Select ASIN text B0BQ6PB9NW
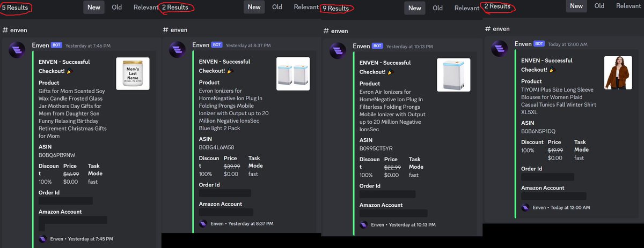Image resolution: width=644 pixels, height=248 pixels. tap(57, 155)
